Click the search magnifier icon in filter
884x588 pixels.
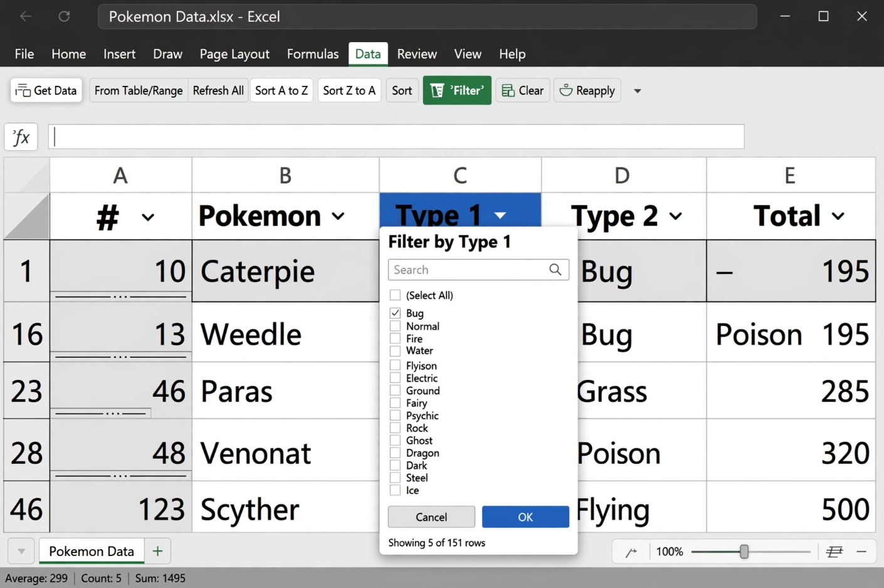(x=555, y=270)
